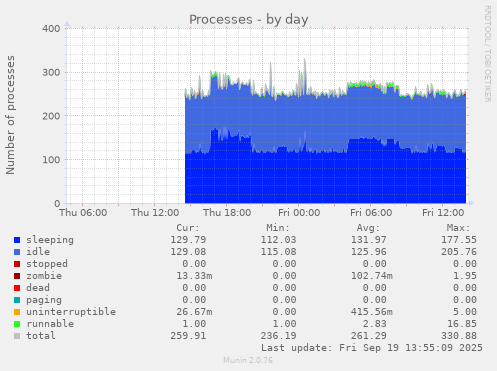Click the 'Munin 2.0.76' footer text
Viewport: 497px width, 371px height.
(x=248, y=360)
